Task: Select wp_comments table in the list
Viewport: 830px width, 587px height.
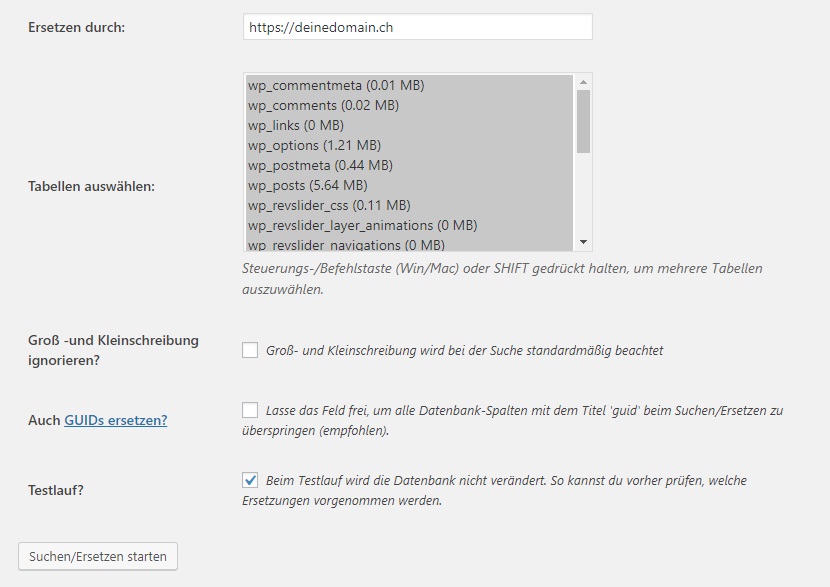Action: pyautogui.click(x=323, y=105)
